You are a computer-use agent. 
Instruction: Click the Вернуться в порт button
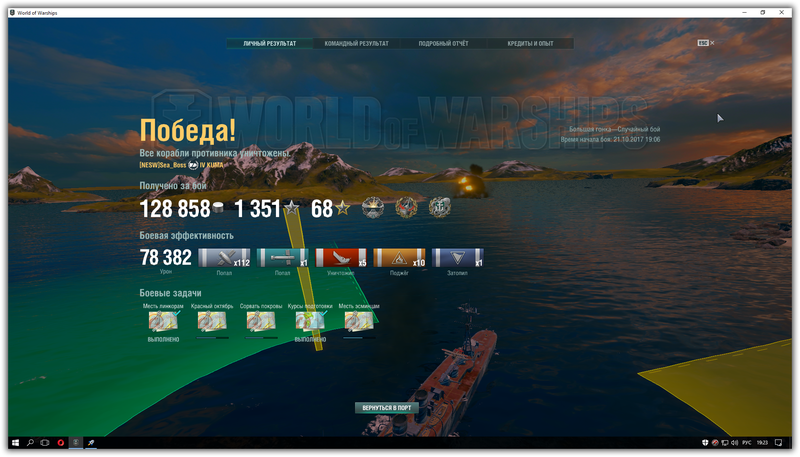(x=387, y=408)
